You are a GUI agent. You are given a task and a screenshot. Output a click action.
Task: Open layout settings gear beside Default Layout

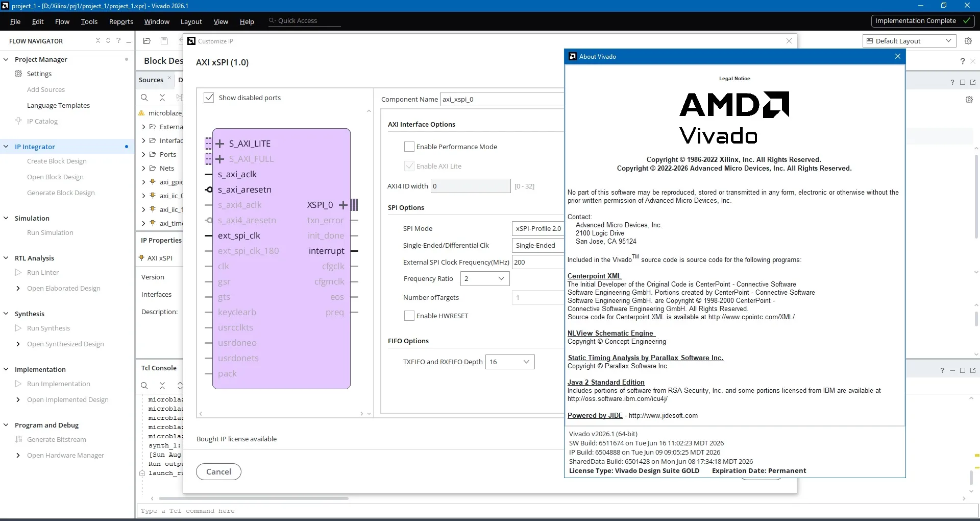coord(968,41)
